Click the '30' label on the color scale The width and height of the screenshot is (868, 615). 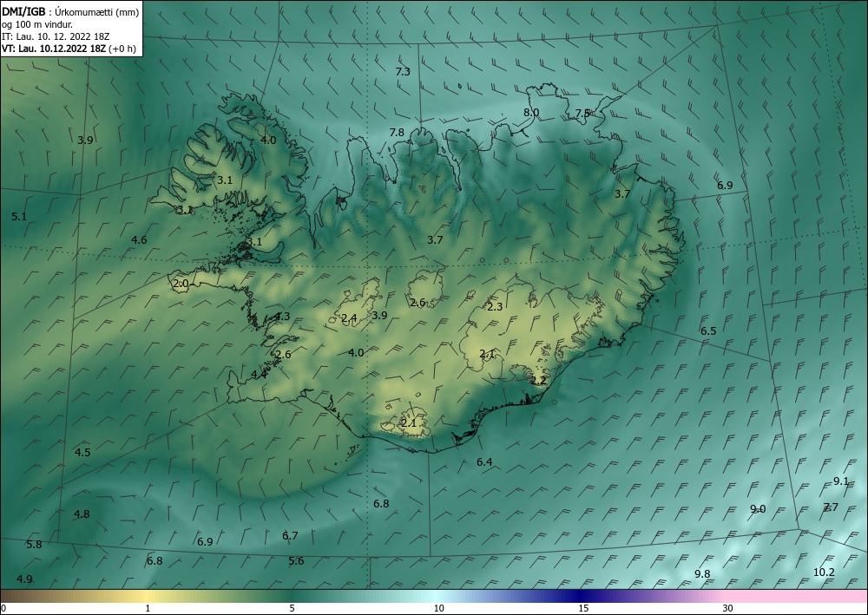coord(728,609)
